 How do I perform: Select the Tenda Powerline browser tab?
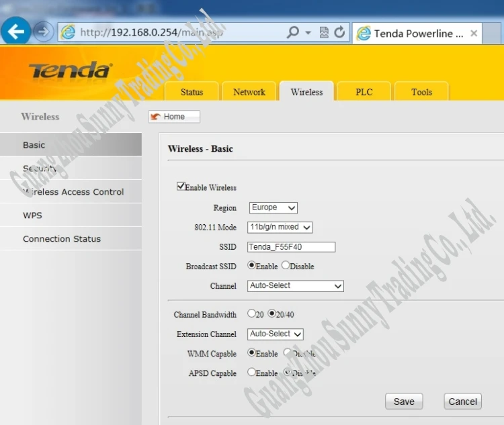(x=417, y=33)
